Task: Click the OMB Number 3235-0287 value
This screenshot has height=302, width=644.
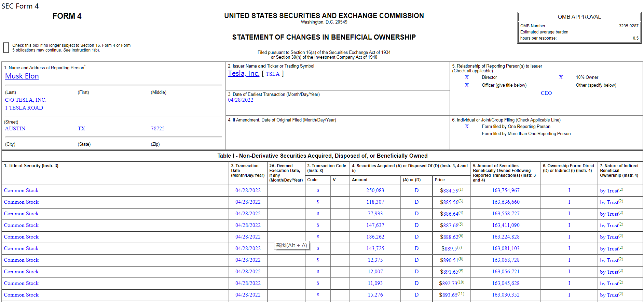Action: [x=628, y=26]
